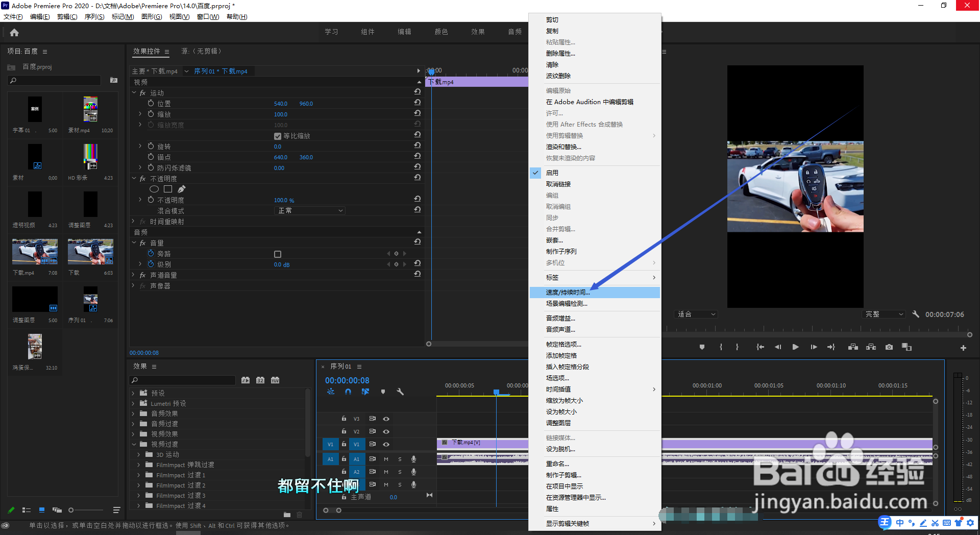Viewport: 980px width, 535px height.
Task: Click 32-bit color effects filter icon
Action: (x=260, y=380)
